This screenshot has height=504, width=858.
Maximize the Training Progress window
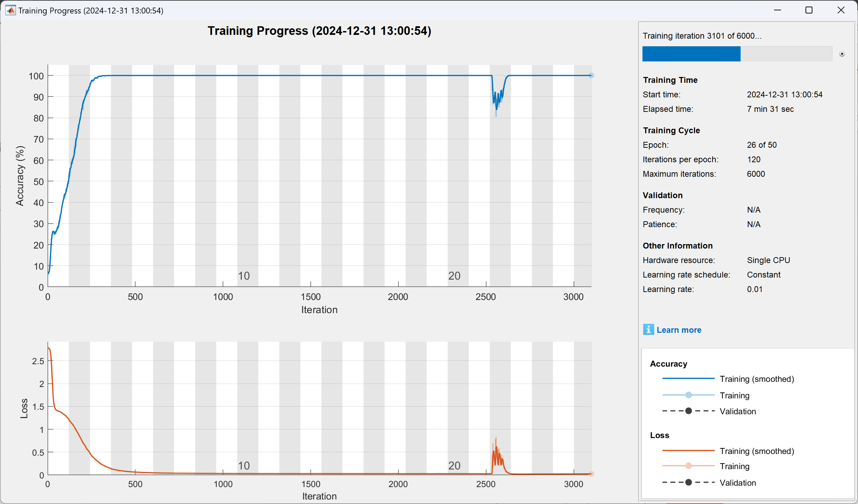click(809, 10)
